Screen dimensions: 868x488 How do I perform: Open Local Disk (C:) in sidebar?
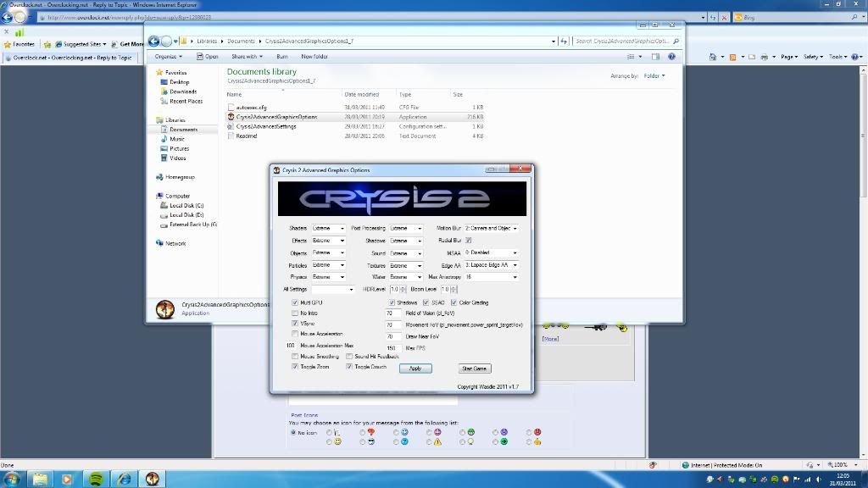point(182,205)
